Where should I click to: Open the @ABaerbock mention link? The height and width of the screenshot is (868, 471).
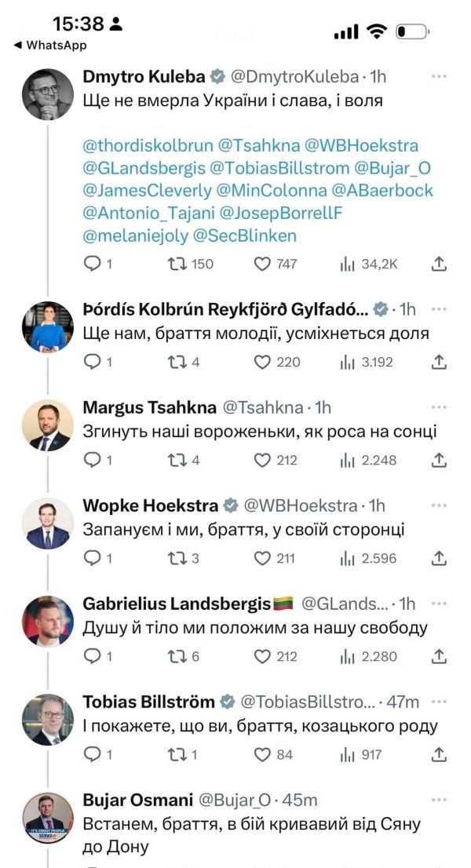click(x=382, y=191)
